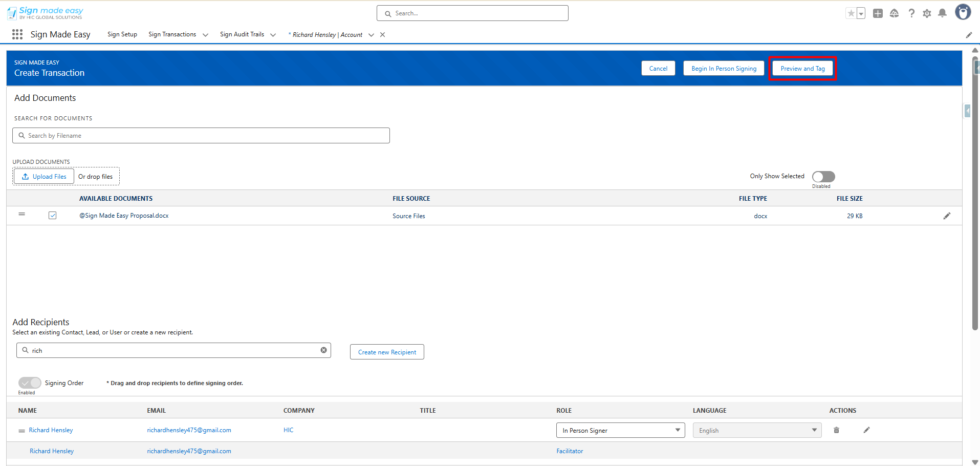Screen dimensions: 980x466
Task: Expand the Sign Audit Trails chevron
Action: pos(273,35)
